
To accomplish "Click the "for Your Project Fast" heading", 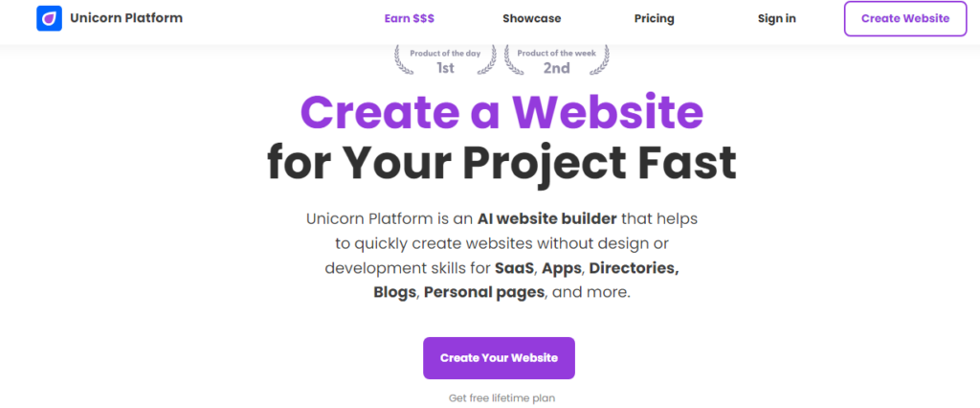I will coord(501,163).
